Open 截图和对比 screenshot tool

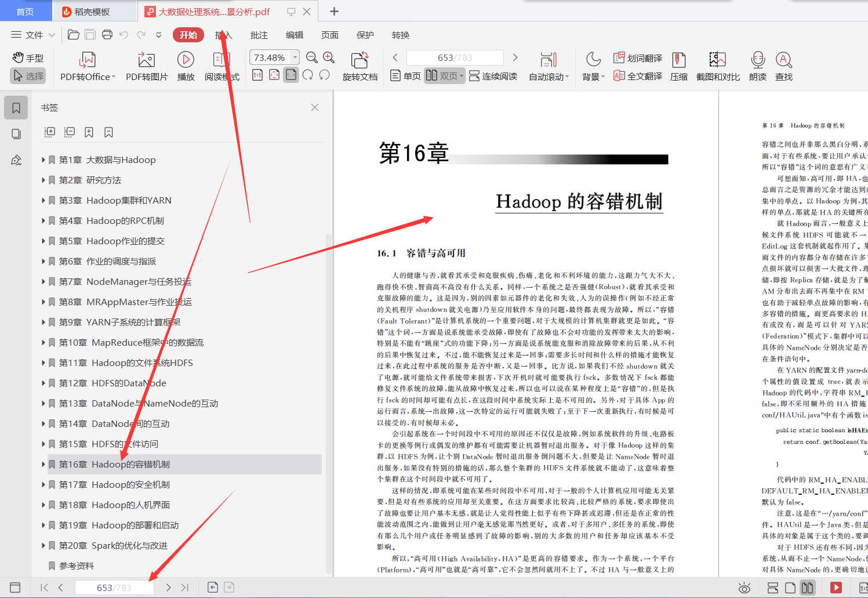718,66
